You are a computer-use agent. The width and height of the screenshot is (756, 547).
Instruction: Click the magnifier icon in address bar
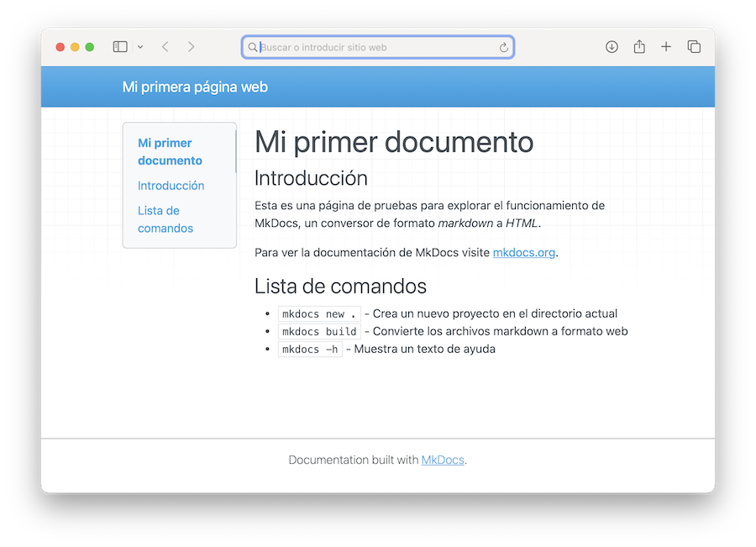click(252, 48)
